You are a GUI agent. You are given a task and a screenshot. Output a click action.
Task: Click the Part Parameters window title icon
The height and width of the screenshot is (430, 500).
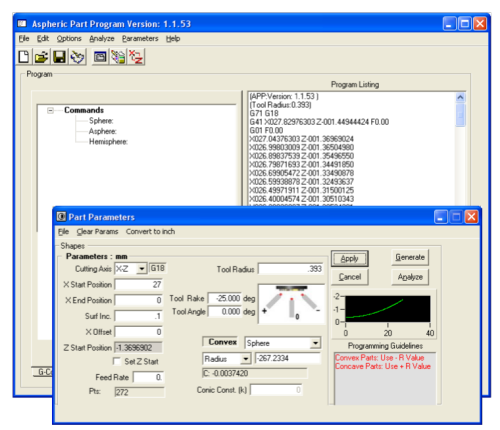pos(61,217)
